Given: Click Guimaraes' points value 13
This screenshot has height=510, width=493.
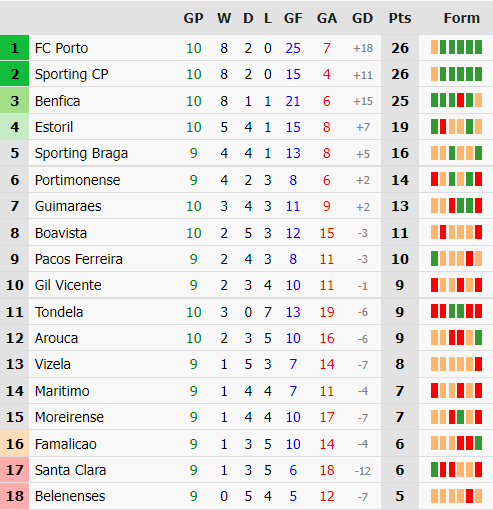Looking at the screenshot, I should pyautogui.click(x=400, y=206).
